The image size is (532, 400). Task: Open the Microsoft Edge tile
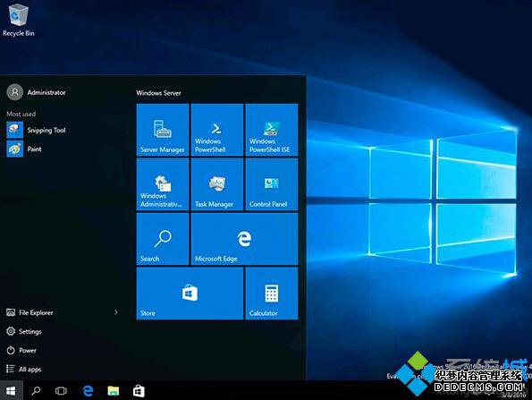(x=244, y=239)
